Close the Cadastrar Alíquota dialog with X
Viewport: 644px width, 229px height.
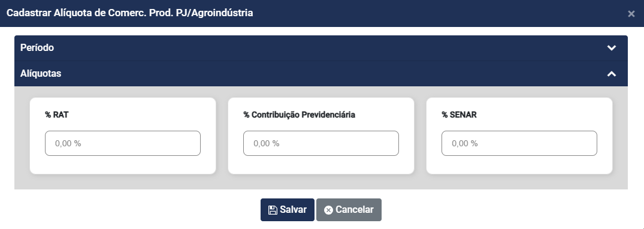(x=631, y=14)
